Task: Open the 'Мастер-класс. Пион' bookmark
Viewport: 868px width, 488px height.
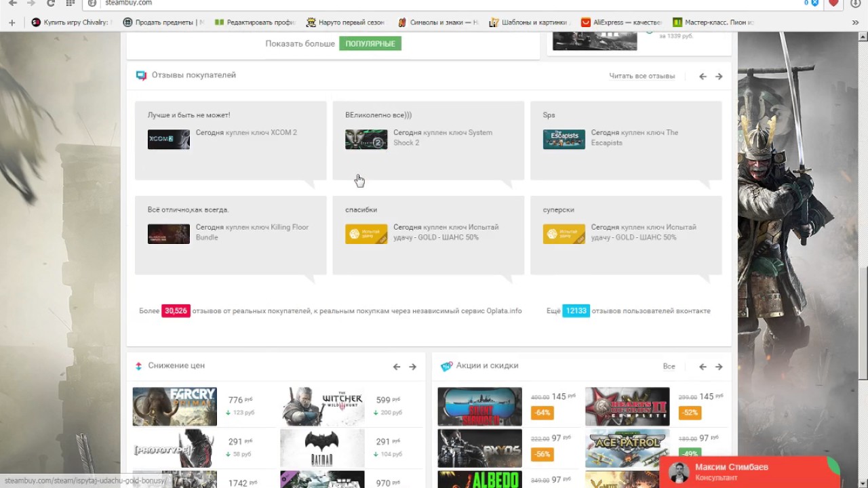Action: click(x=713, y=22)
